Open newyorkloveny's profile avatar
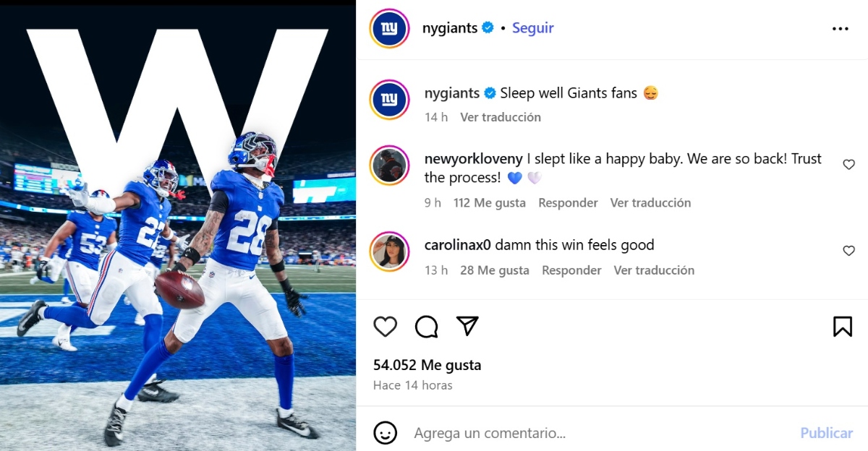This screenshot has width=868, height=451. [x=389, y=166]
